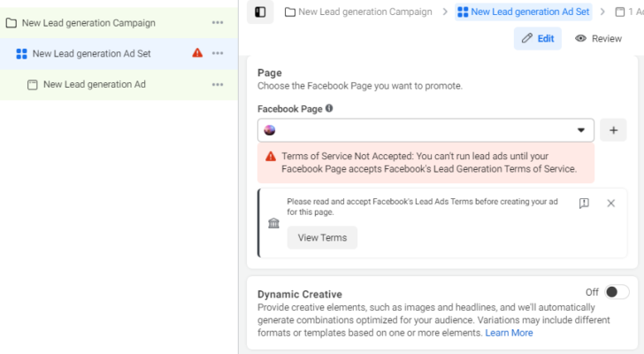The image size is (644, 354).
Task: Click the feedback flag icon on terms notice
Action: tap(584, 204)
